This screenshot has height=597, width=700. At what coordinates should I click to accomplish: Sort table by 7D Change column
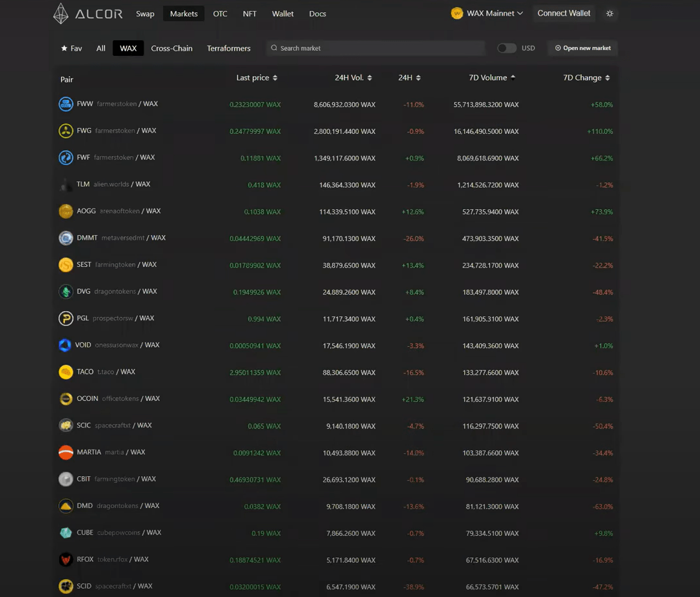pyautogui.click(x=586, y=78)
